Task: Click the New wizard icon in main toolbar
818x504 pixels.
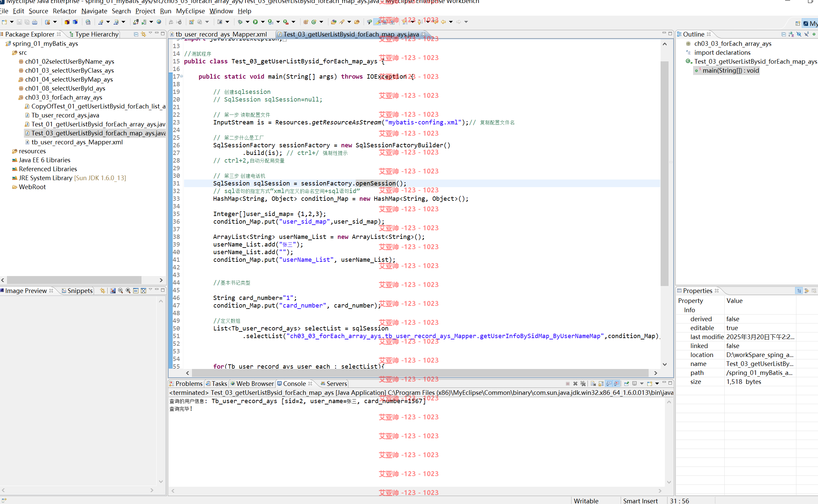Action: click(x=4, y=22)
